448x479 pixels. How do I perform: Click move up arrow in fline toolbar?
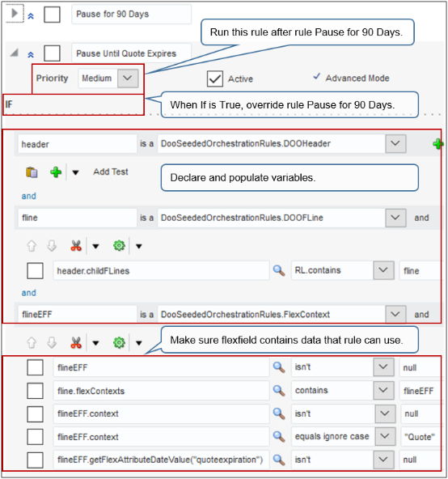[32, 246]
